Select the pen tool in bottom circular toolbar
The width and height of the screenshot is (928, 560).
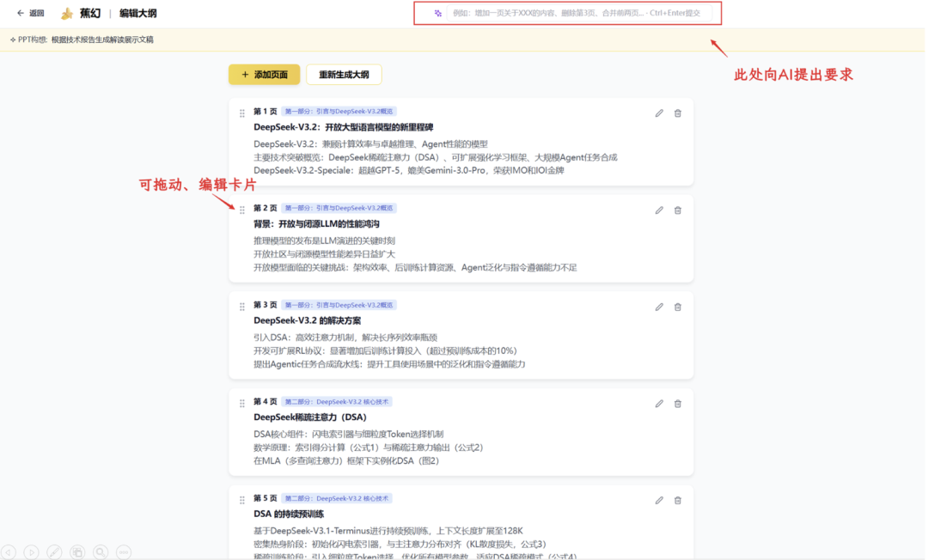54,552
